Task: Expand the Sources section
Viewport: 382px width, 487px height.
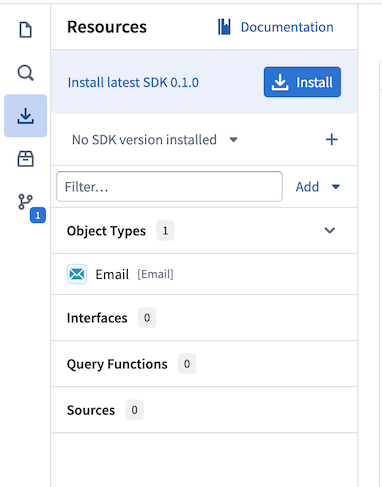Action: click(x=204, y=410)
